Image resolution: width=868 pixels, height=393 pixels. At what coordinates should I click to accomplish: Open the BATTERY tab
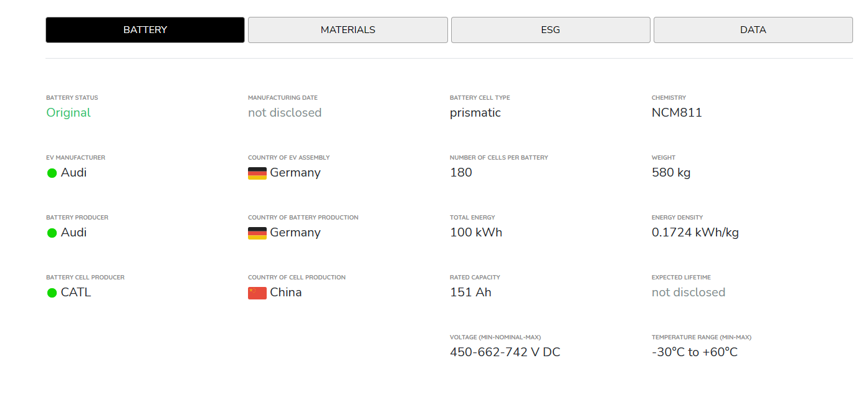[145, 30]
